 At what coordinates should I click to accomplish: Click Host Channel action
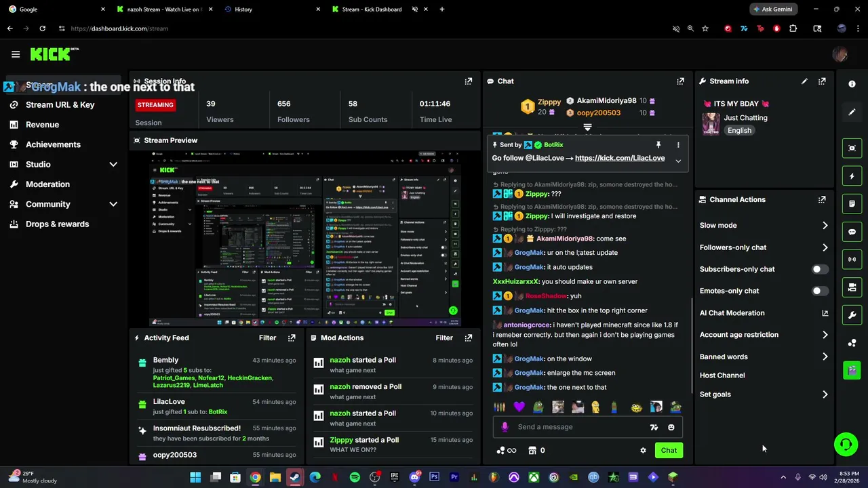pos(722,375)
